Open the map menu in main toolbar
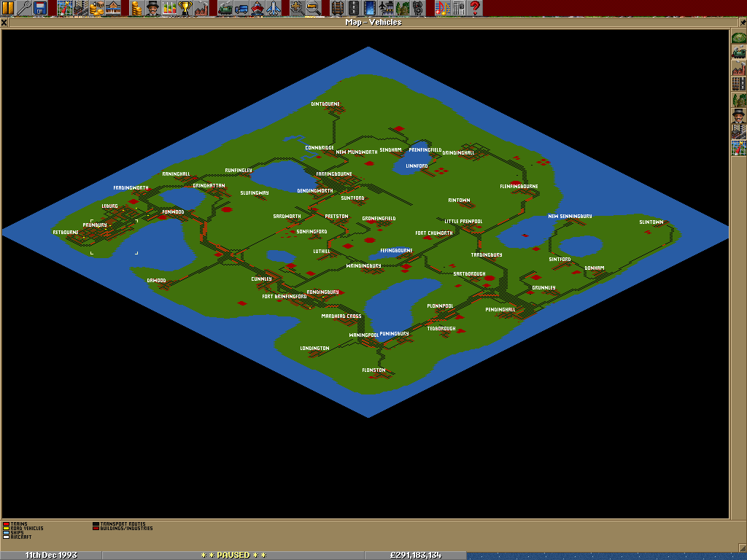 pos(65,8)
